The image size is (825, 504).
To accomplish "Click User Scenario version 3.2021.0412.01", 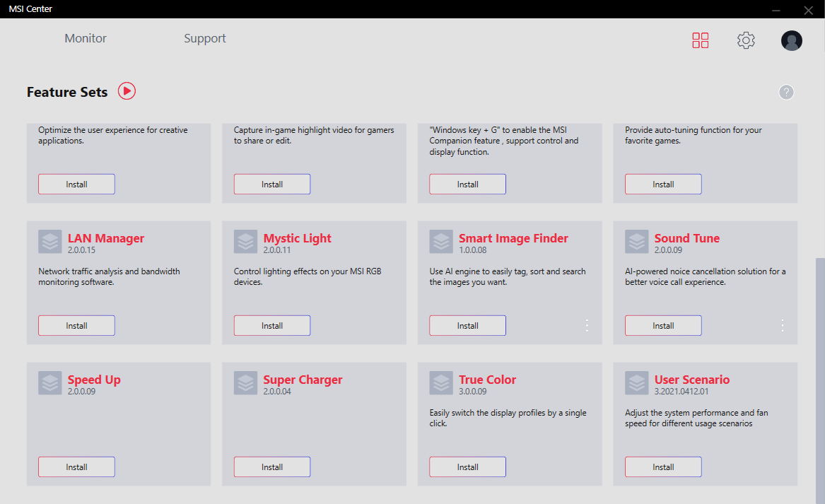I will (681, 392).
